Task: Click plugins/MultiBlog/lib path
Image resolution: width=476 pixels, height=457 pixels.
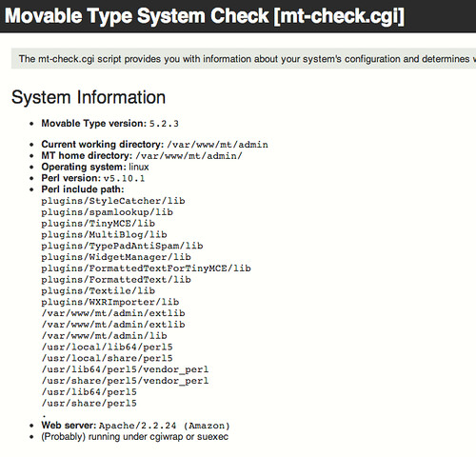Action: point(104,234)
